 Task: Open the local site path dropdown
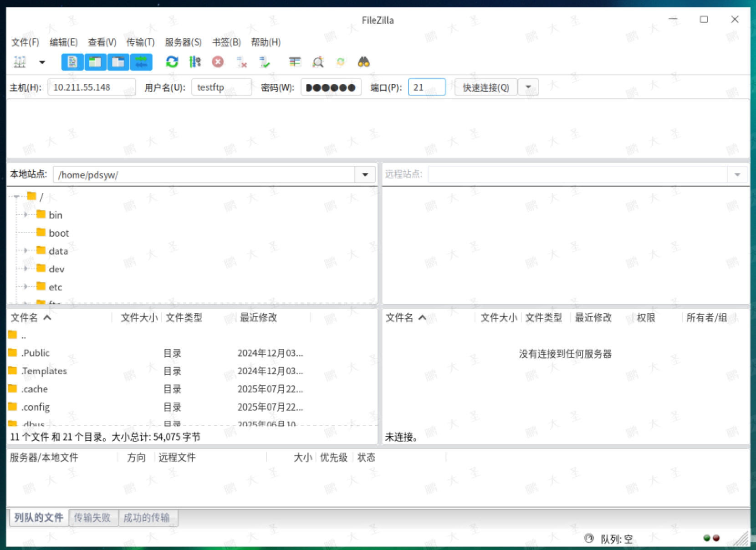(364, 174)
